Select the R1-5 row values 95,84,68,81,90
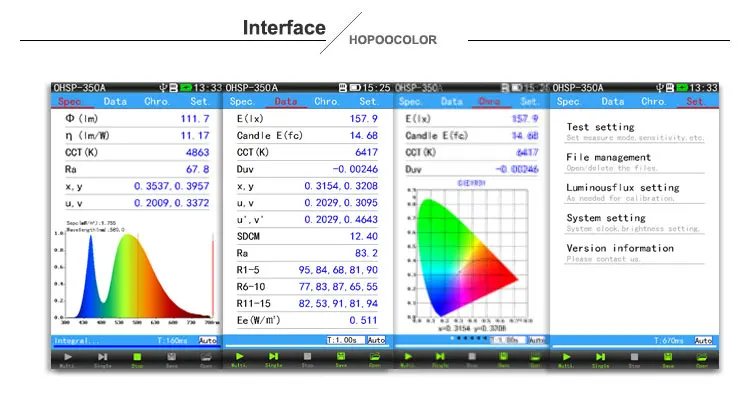 click(338, 270)
